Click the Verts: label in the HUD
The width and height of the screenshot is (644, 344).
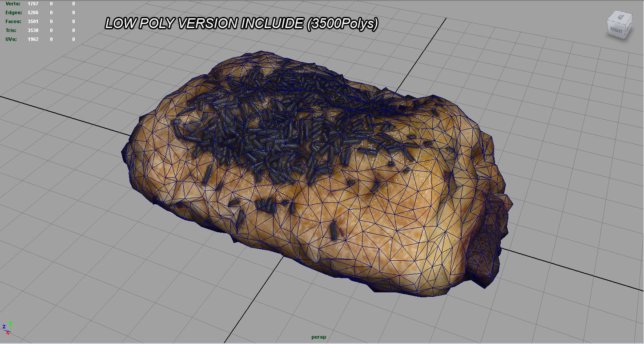tap(13, 4)
